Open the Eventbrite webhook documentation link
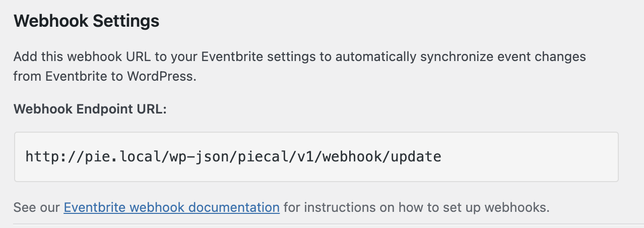644x228 pixels. (x=171, y=207)
